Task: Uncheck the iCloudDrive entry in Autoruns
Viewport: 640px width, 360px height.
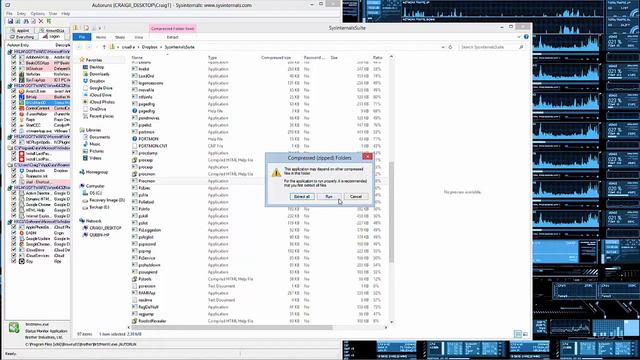Action: (14, 250)
